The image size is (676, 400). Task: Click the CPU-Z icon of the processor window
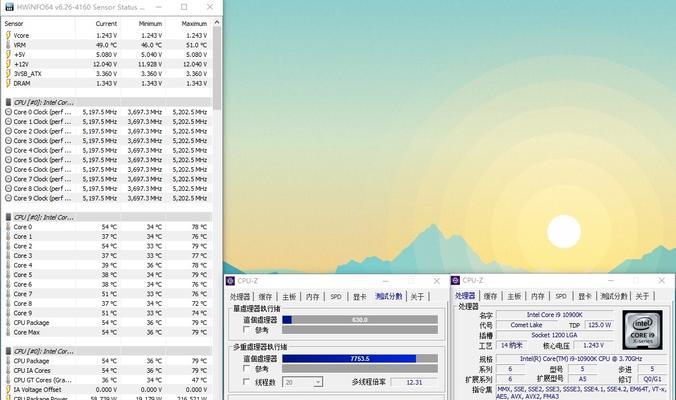pyautogui.click(x=455, y=281)
